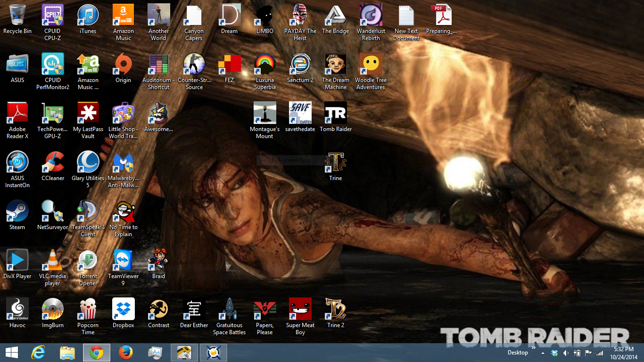Select the CPUID CPU-Z shortcut
The image size is (644, 362).
[53, 15]
